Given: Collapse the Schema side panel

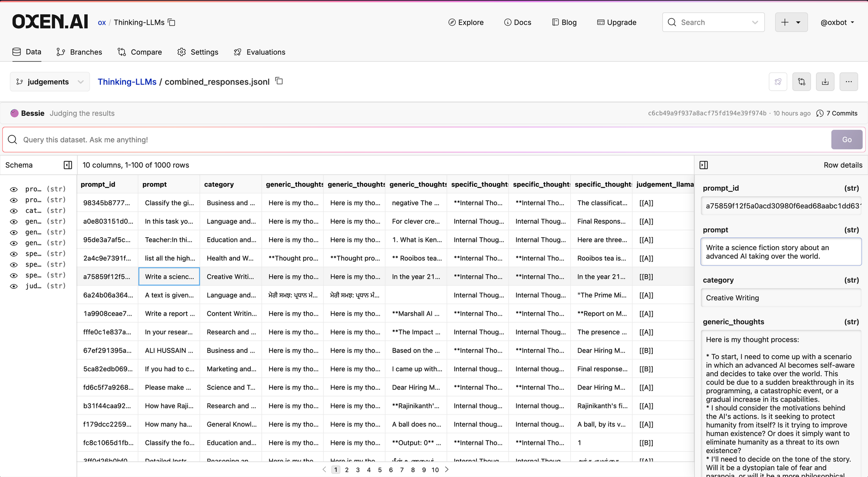Looking at the screenshot, I should click(x=68, y=165).
